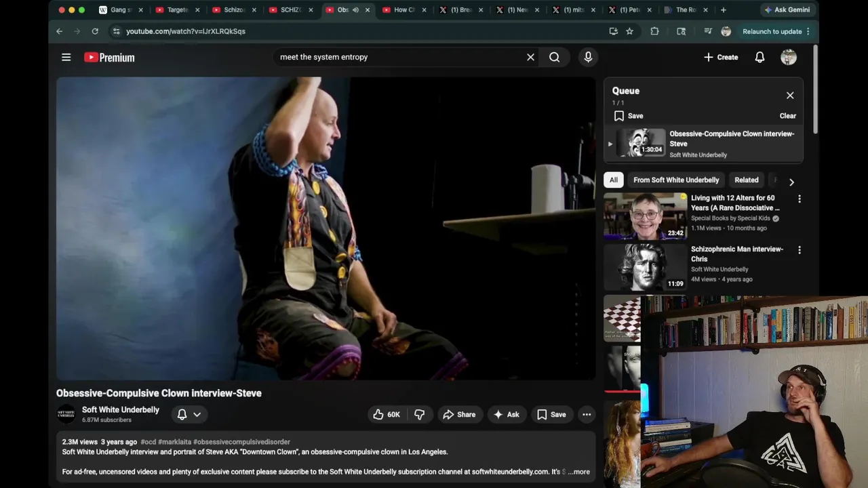Save the queue as playlist
The height and width of the screenshot is (488, 868).
tap(629, 116)
